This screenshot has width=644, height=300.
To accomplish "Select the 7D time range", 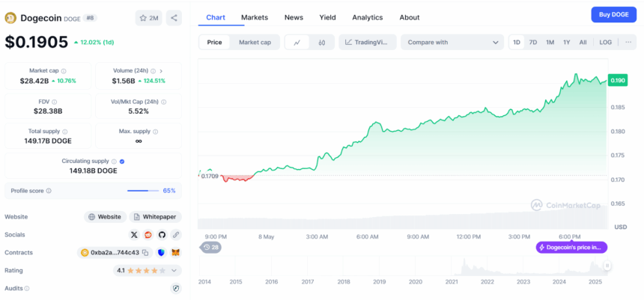I will pyautogui.click(x=533, y=43).
